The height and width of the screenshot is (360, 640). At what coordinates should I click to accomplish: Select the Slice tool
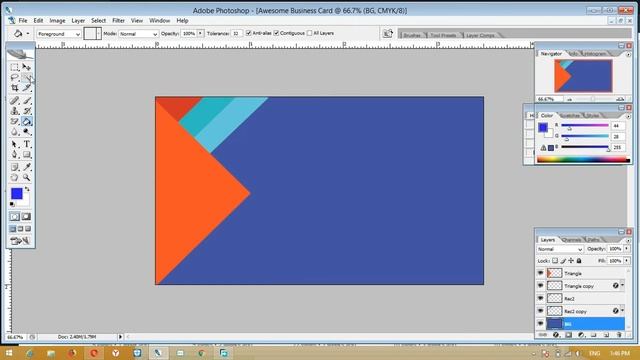[x=27, y=88]
